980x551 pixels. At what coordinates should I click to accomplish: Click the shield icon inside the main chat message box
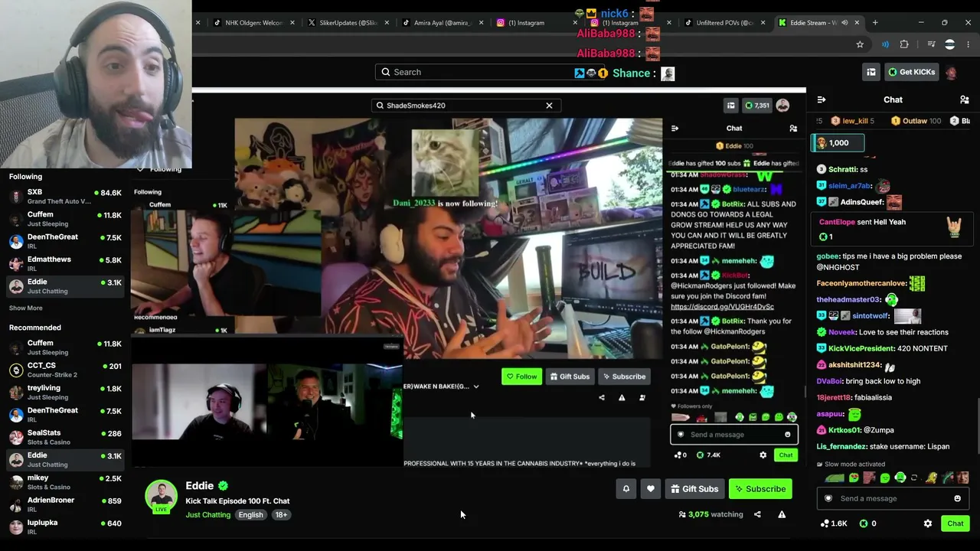(x=828, y=498)
